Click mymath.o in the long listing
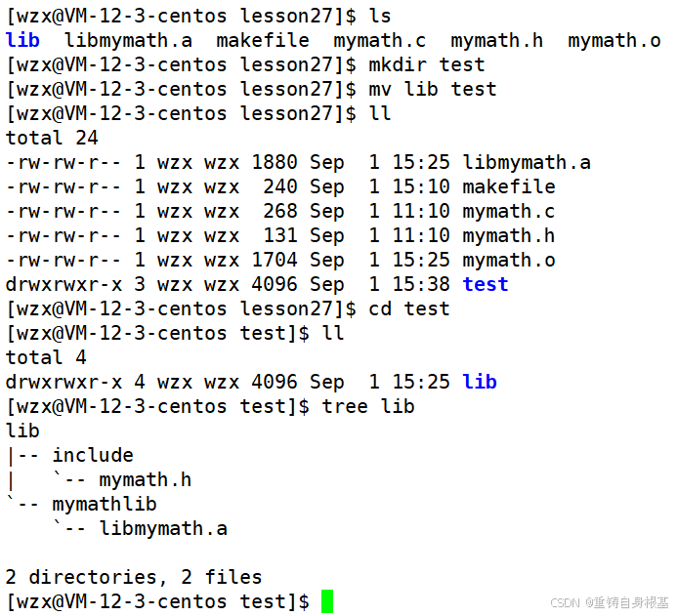This screenshot has width=677, height=616. pos(509,260)
